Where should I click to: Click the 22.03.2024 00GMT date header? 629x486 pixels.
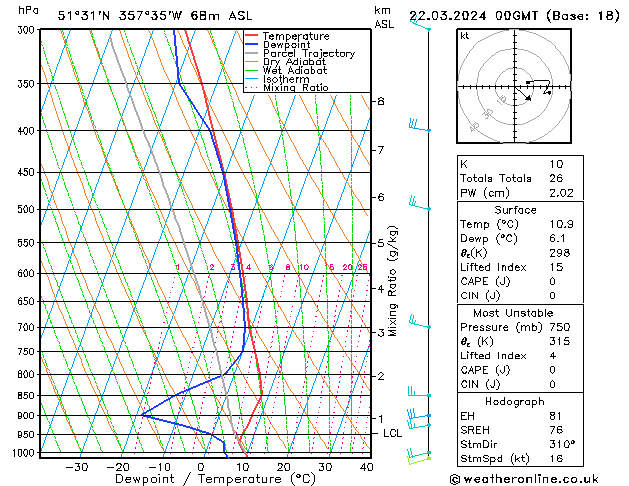tap(473, 16)
